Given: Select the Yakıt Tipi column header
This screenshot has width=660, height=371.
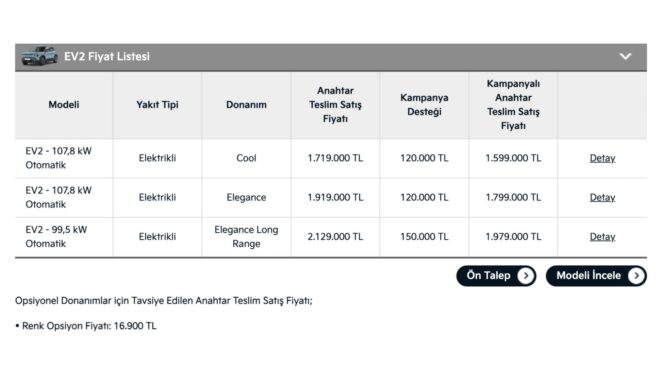Looking at the screenshot, I should (157, 105).
